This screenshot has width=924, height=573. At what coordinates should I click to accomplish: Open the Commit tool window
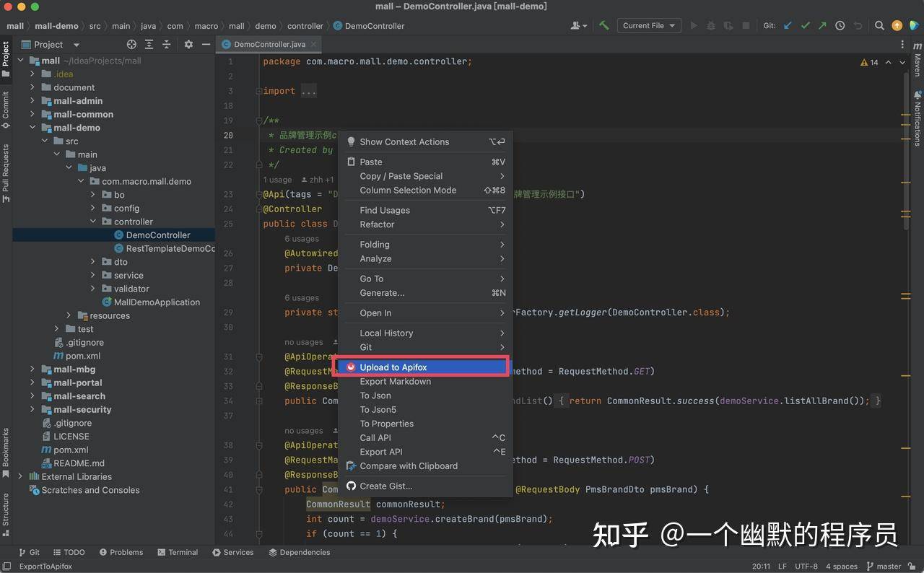tap(6, 110)
